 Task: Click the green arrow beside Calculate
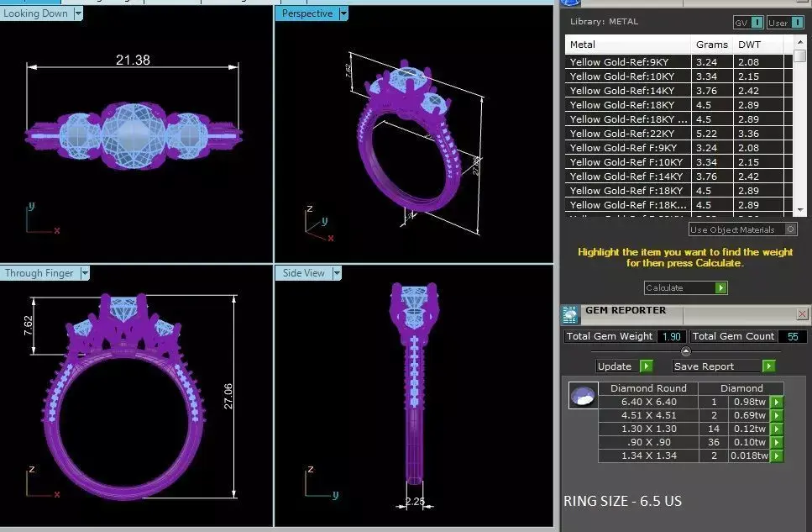720,287
